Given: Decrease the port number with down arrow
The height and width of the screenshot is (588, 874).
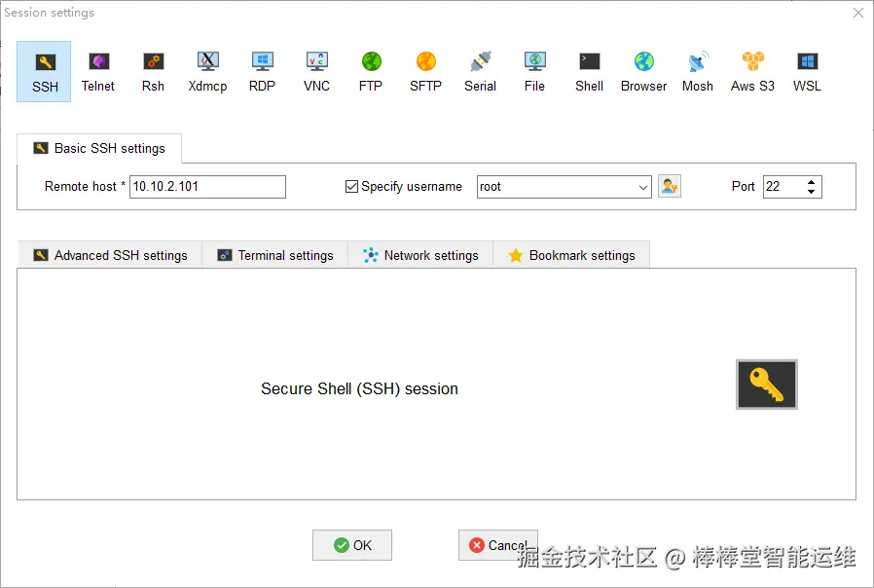Looking at the screenshot, I should (x=811, y=192).
